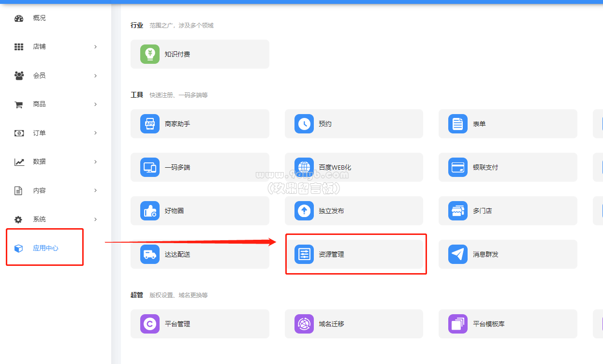Screen dimensions: 603x364
Task: Open the 达达配送 app card
Action: (200, 254)
